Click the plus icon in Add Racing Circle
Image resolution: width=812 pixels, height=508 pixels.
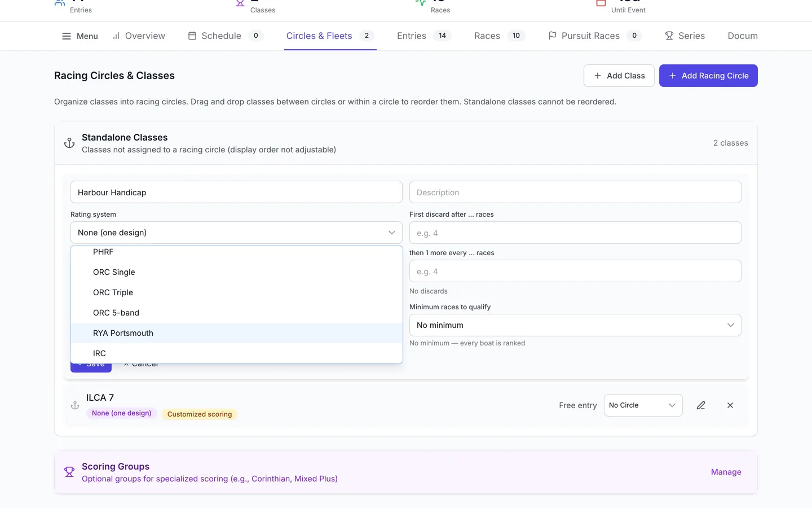[x=673, y=76]
